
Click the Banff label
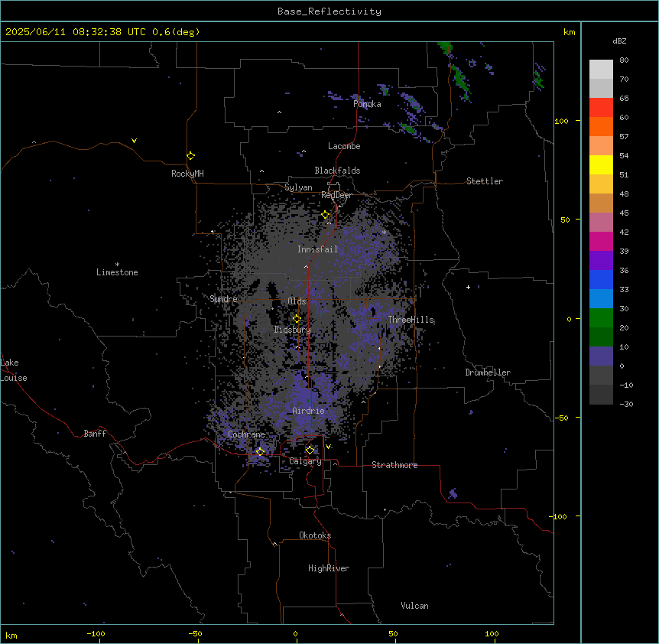click(95, 434)
